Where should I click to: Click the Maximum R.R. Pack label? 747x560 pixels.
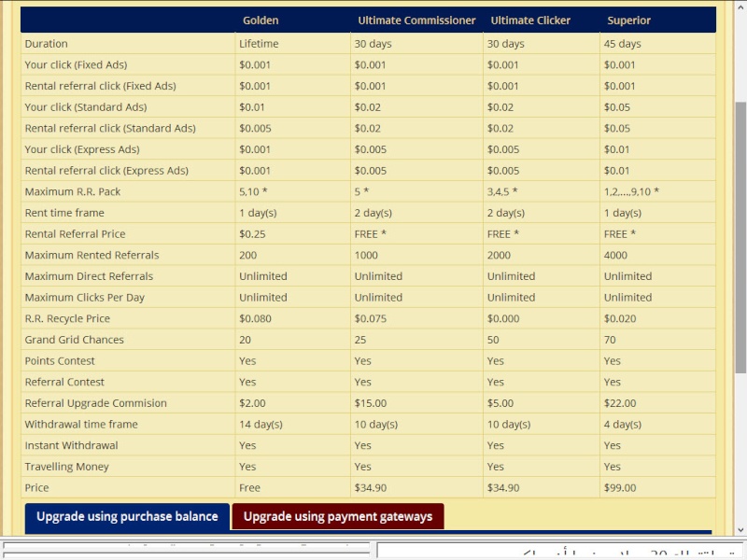pyautogui.click(x=73, y=191)
